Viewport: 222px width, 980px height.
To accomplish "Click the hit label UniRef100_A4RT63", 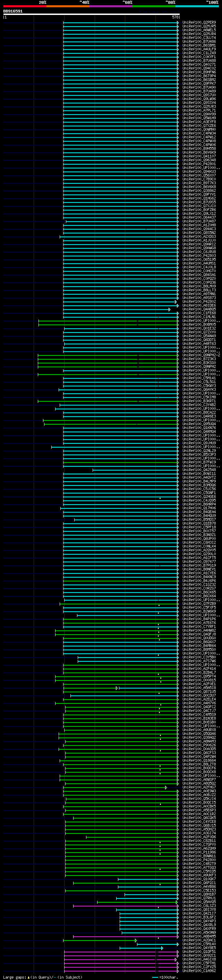I will tap(199, 344).
